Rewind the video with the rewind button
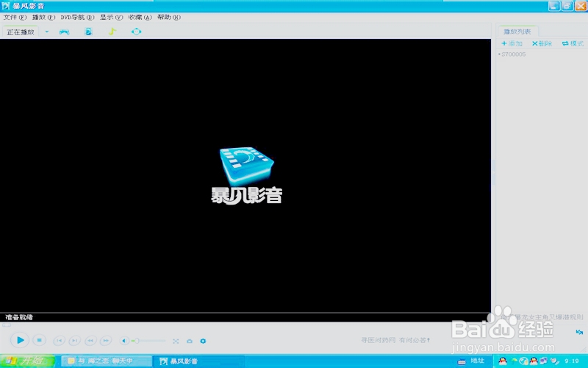The width and height of the screenshot is (588, 368). pos(90,341)
